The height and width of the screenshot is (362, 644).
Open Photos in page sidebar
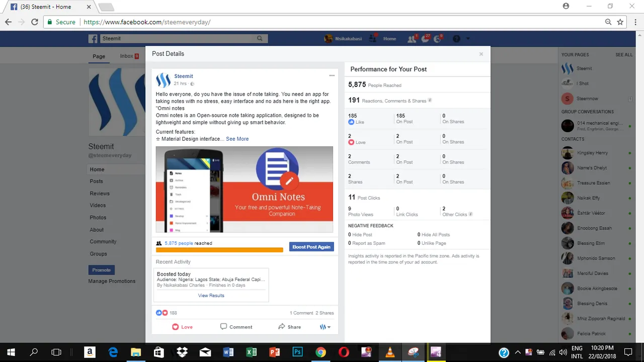pyautogui.click(x=98, y=217)
